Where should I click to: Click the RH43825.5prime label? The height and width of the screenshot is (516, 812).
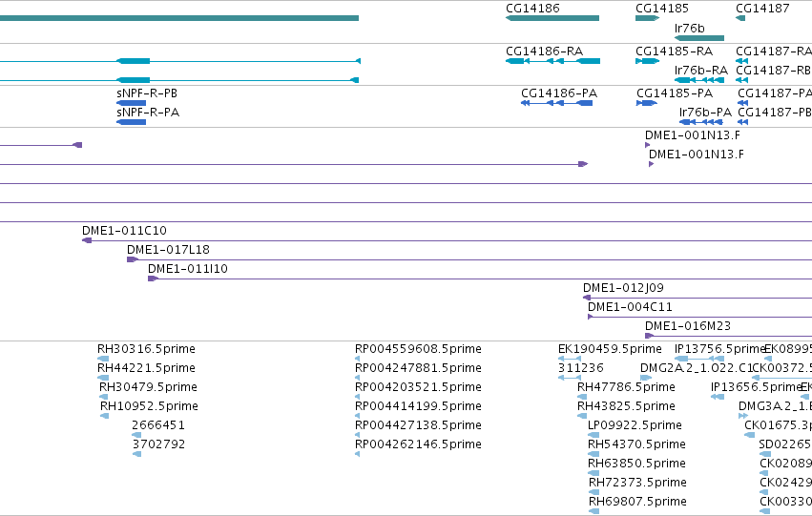pos(627,406)
